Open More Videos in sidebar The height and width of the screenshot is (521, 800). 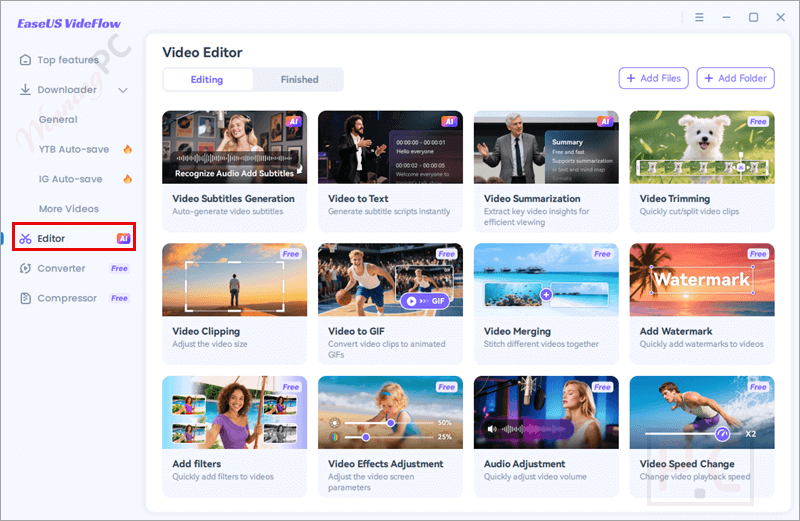click(x=68, y=209)
